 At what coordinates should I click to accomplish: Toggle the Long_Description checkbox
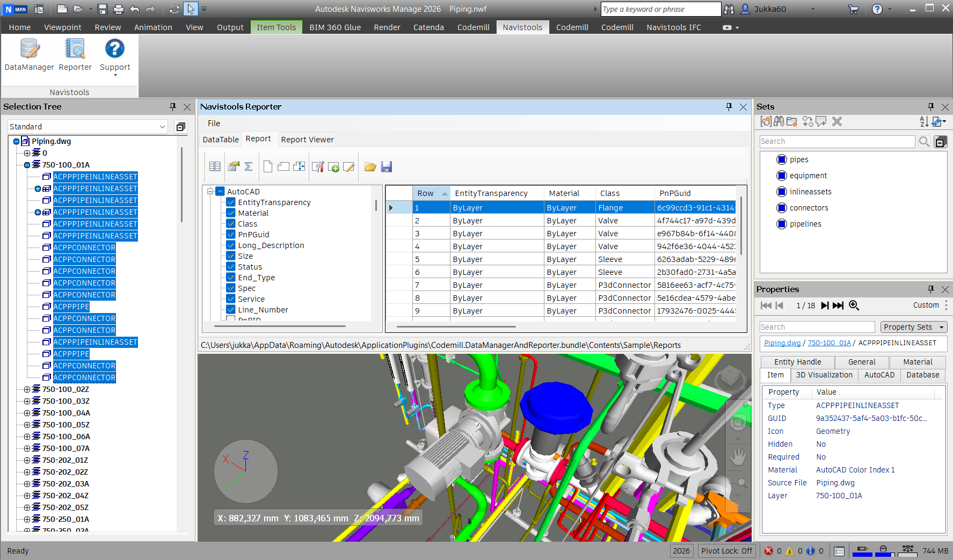[x=231, y=245]
